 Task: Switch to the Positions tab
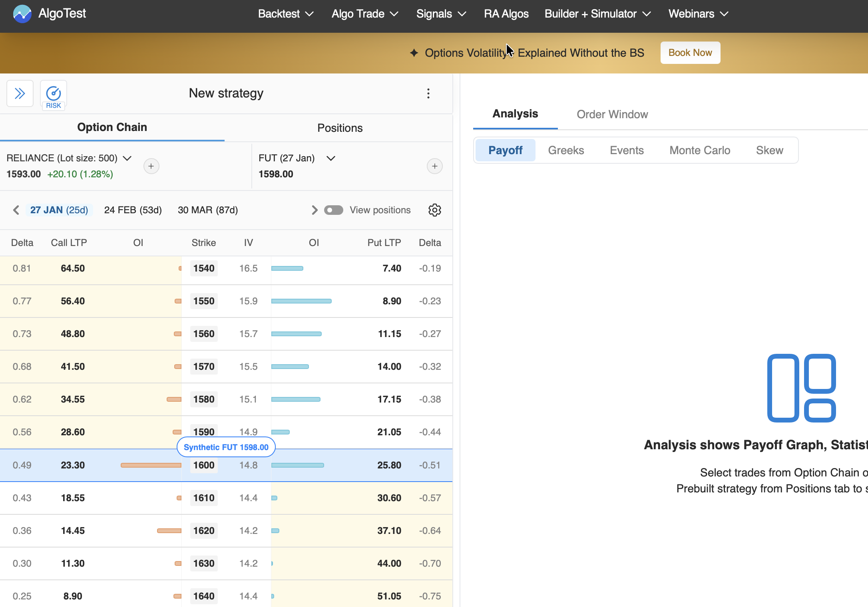[340, 128]
